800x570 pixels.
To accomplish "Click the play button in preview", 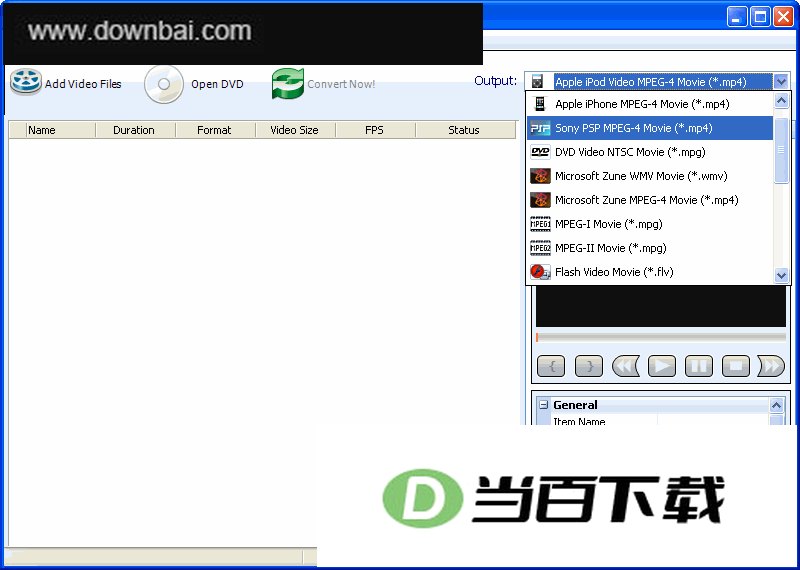I will (662, 366).
